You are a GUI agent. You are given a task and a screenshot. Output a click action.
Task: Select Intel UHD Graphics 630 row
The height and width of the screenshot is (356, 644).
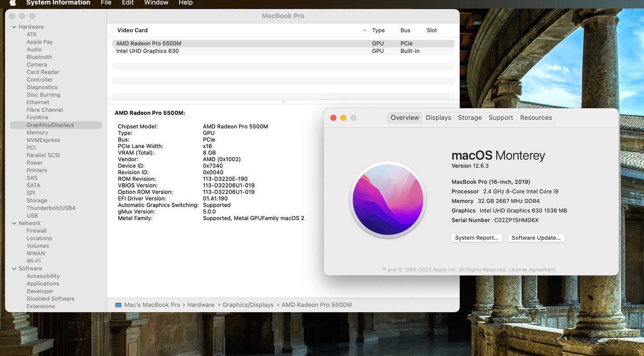pos(148,51)
